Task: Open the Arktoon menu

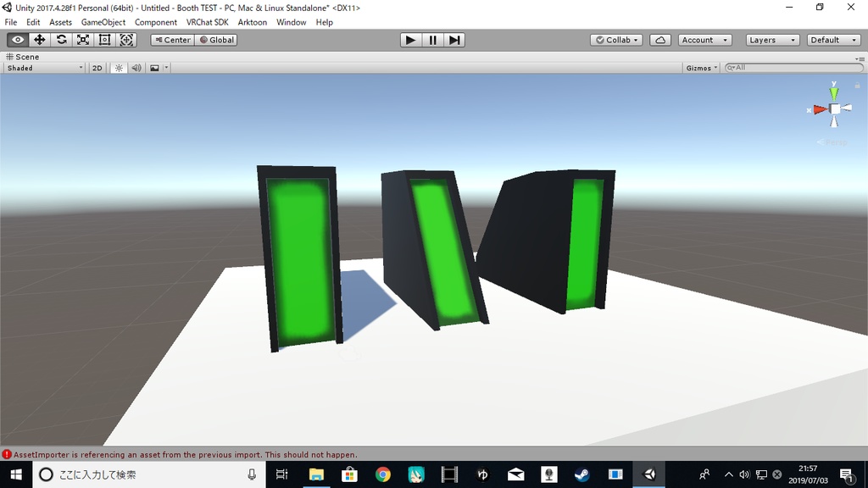Action: click(x=253, y=22)
